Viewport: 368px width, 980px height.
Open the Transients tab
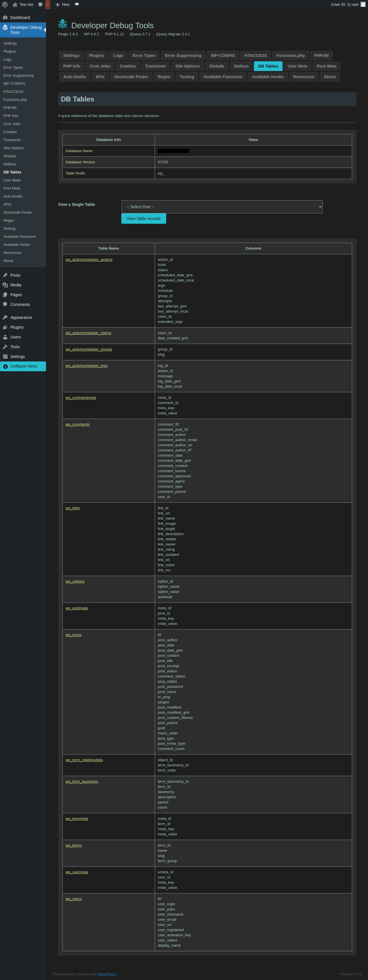click(156, 66)
